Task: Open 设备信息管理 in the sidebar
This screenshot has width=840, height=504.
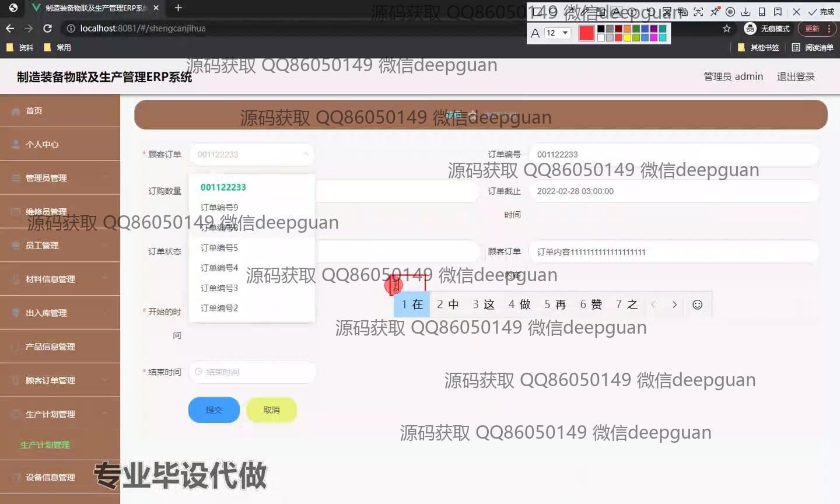Action: [x=60, y=477]
